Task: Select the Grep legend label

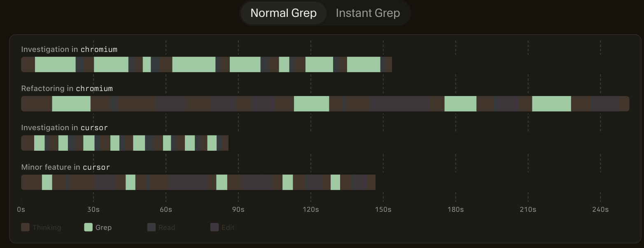Action: click(103, 227)
